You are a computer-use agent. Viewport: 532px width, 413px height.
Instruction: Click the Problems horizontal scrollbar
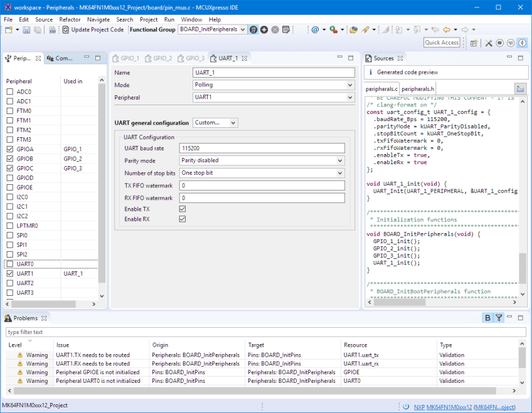(x=251, y=390)
